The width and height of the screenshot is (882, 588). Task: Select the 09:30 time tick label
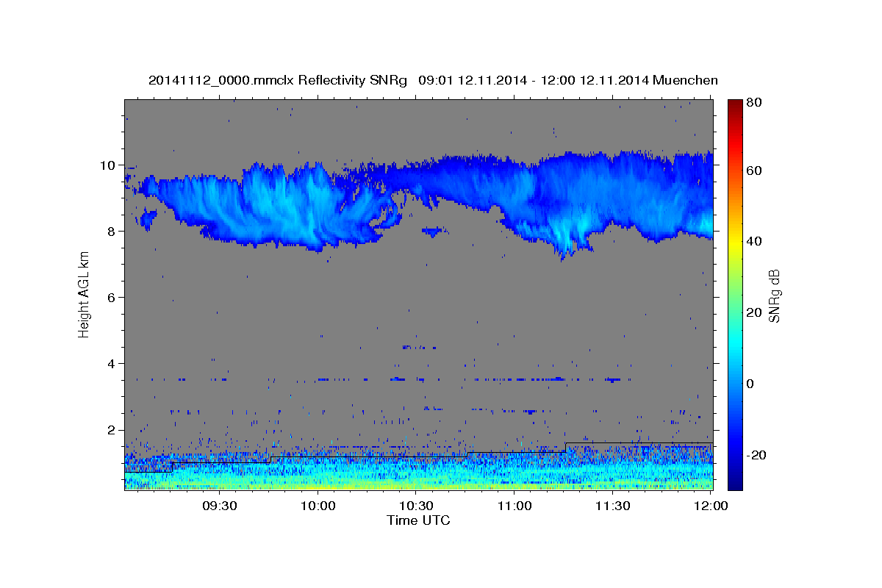(x=219, y=506)
